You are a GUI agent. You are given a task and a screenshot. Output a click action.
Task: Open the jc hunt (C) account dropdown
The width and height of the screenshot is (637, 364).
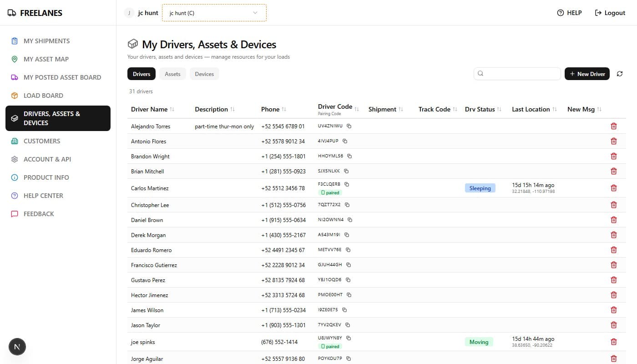coord(214,13)
